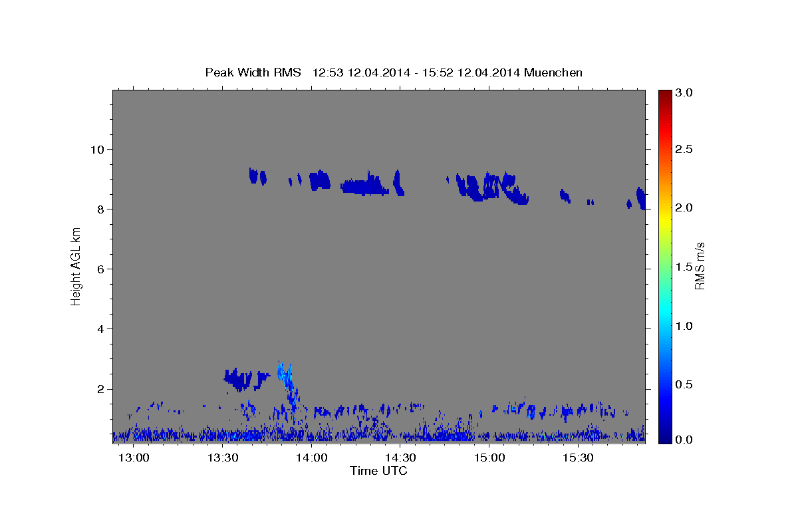
Task: Click the 15:30 time tick label
Action: coord(579,458)
